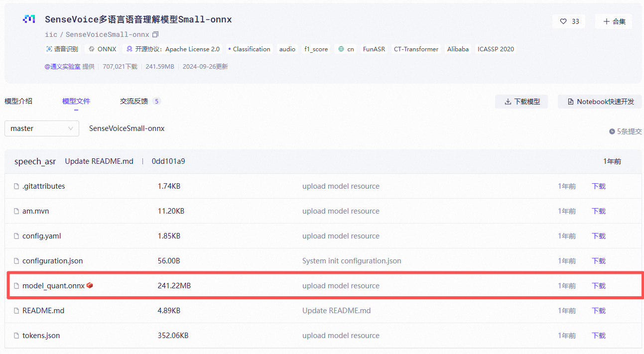Click the file icon beside configuration.json
644x354 pixels.
16,261
